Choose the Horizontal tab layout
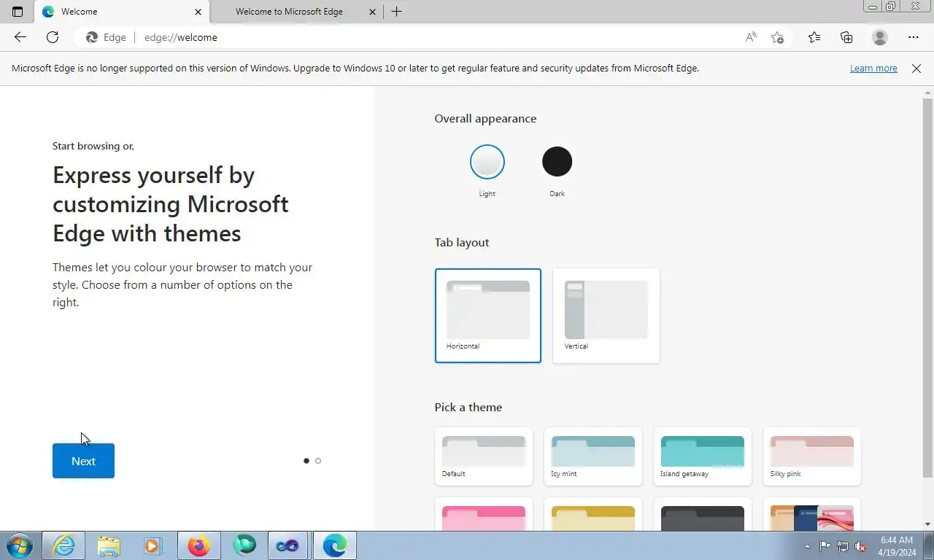 pyautogui.click(x=488, y=316)
